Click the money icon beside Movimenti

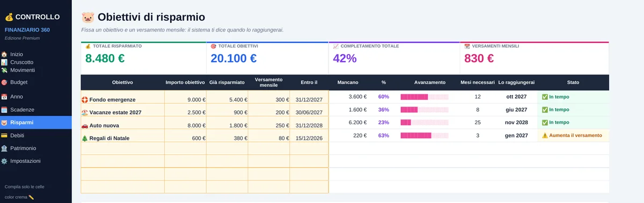coord(4,70)
